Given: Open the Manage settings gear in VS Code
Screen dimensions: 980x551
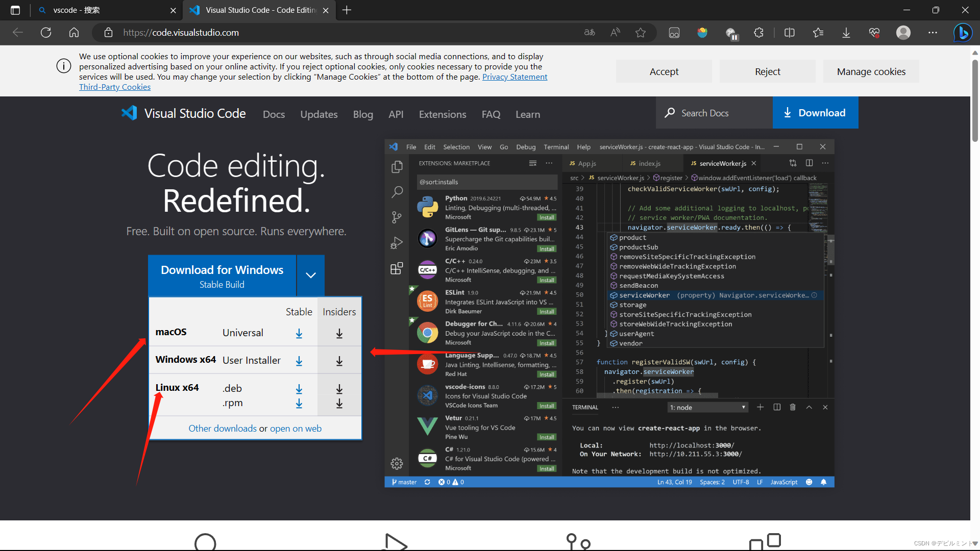Looking at the screenshot, I should tap(397, 463).
